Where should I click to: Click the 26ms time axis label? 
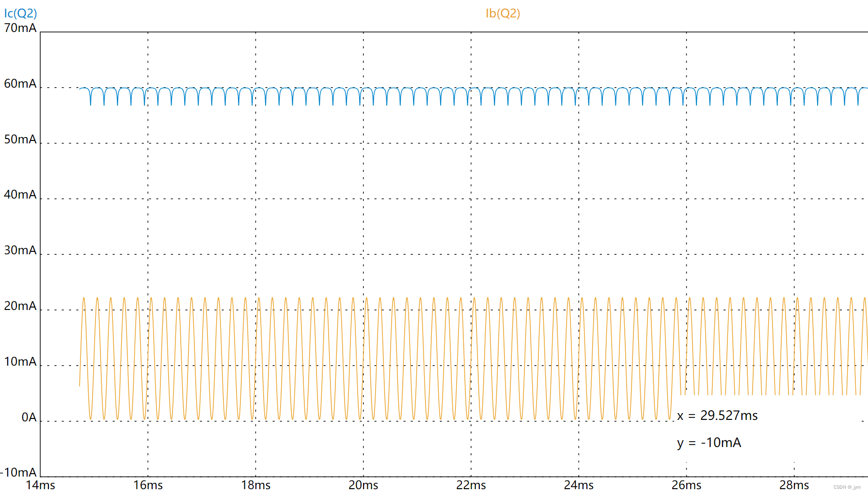pyautogui.click(x=686, y=485)
